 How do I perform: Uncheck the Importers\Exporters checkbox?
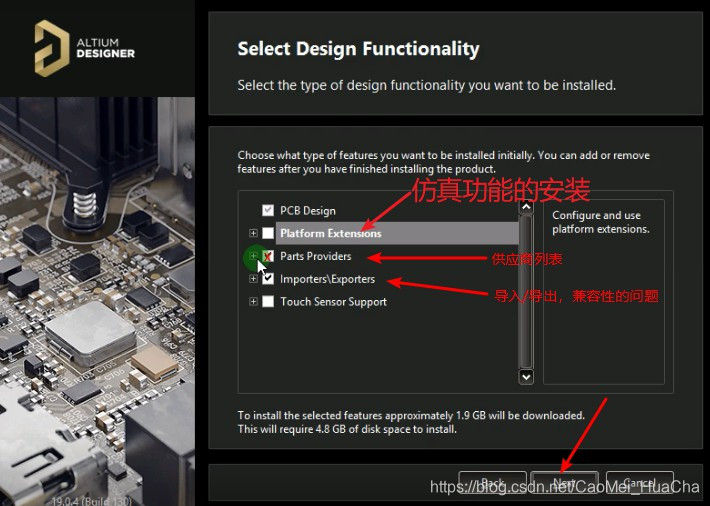tap(268, 279)
